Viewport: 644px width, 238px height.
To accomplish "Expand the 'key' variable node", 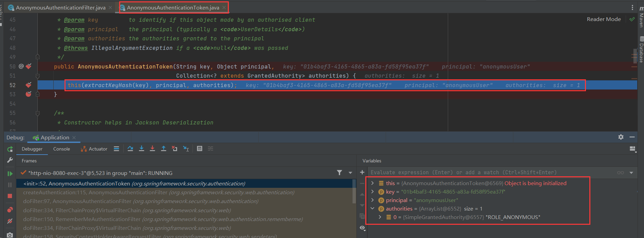I will (x=372, y=192).
